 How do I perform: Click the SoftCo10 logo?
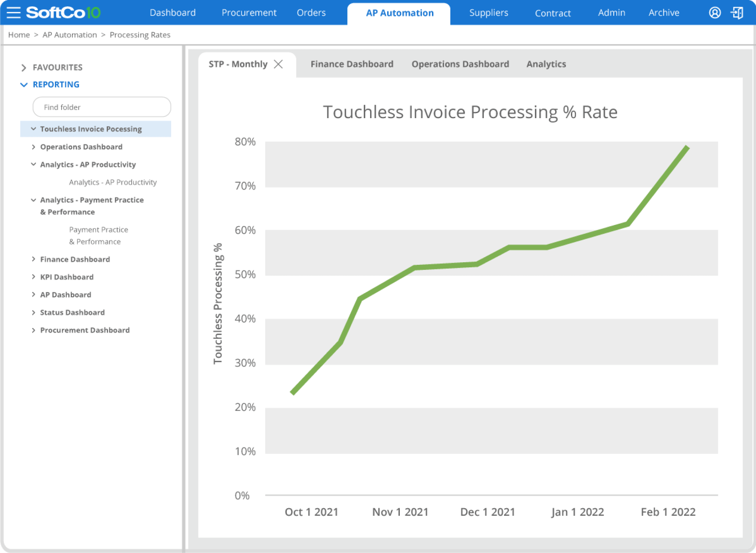[x=63, y=13]
